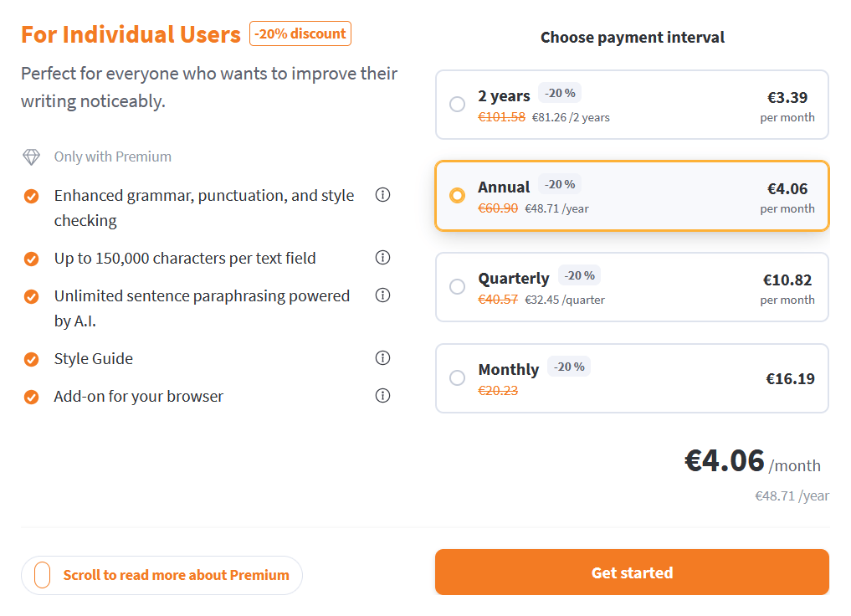851x616 pixels.
Task: Pick the Monthly payment radio button
Action: [x=458, y=377]
